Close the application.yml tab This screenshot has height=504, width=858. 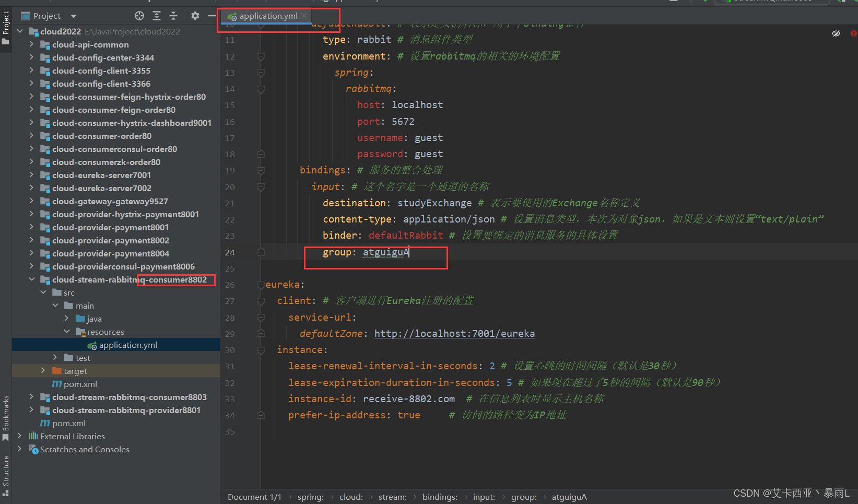pos(304,16)
